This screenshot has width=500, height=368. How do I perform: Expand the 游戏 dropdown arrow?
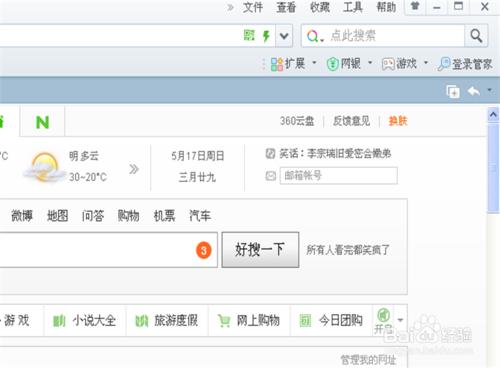tap(426, 63)
